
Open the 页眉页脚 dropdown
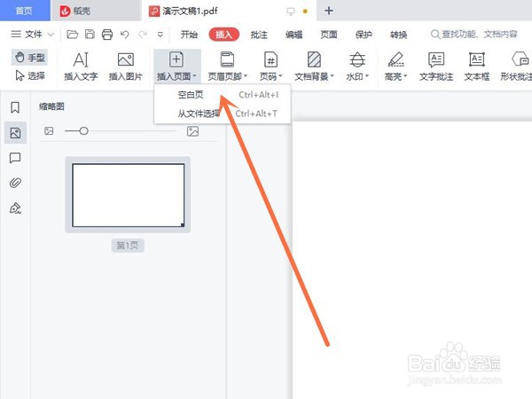(227, 66)
